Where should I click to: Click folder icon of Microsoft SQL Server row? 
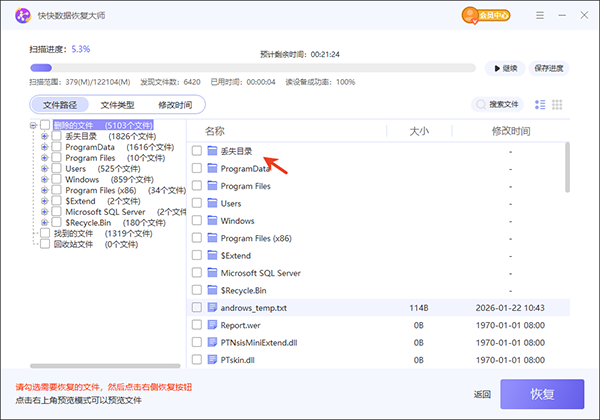[212, 272]
